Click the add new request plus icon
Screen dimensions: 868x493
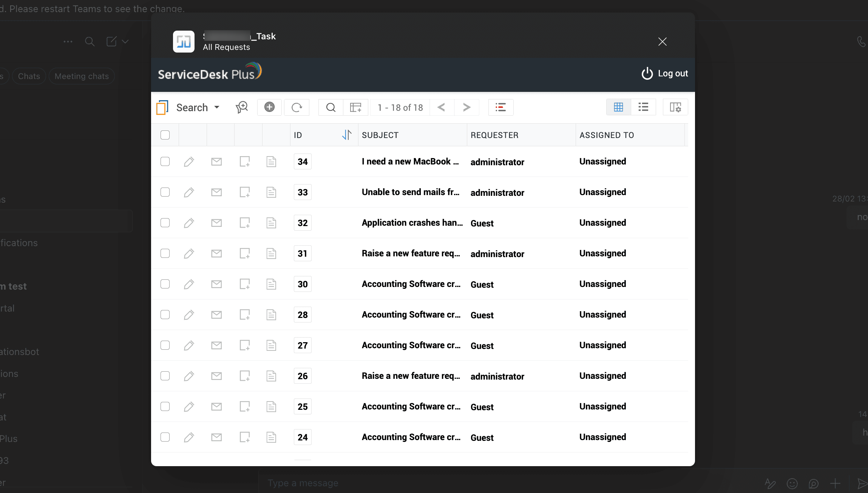tap(269, 107)
